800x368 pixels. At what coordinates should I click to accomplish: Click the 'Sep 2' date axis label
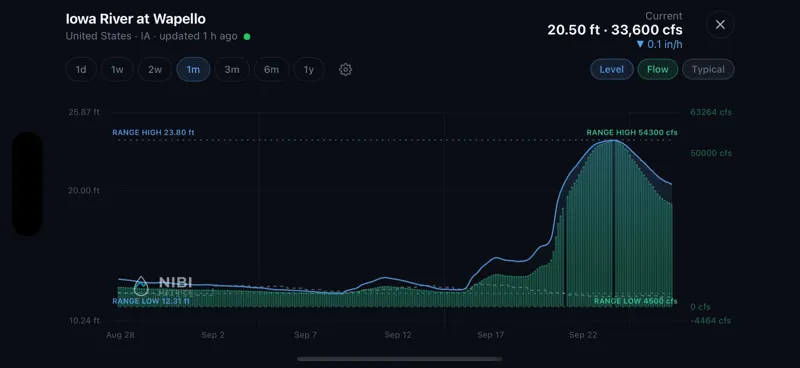click(x=213, y=335)
